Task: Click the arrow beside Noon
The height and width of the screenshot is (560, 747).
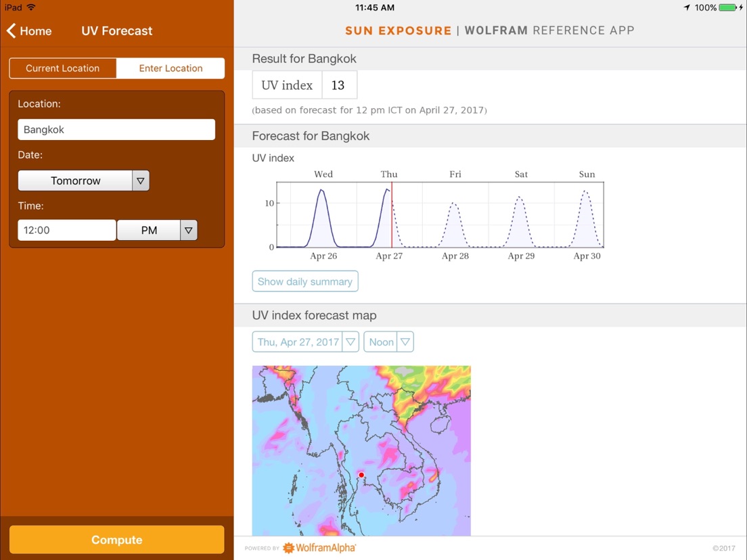Action: [405, 342]
